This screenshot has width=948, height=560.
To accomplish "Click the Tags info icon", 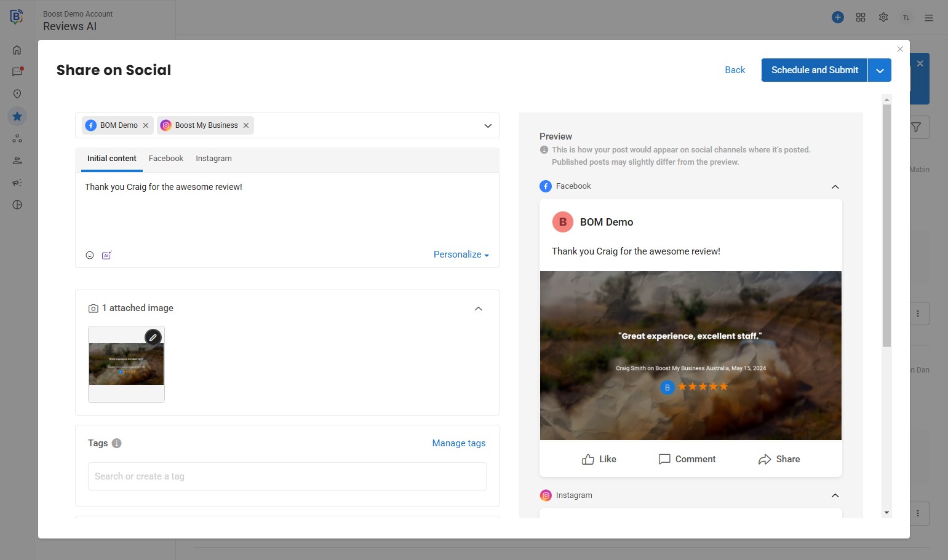I will click(x=117, y=443).
